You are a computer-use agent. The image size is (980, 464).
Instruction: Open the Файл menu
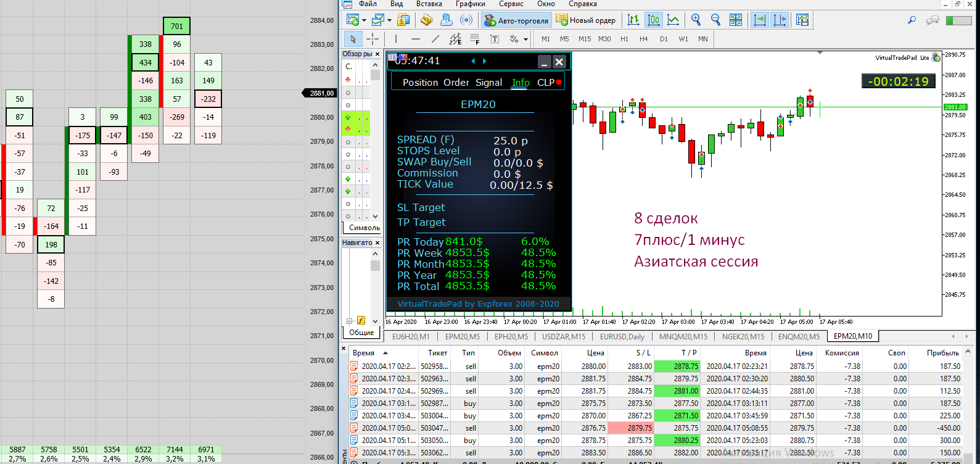(368, 4)
